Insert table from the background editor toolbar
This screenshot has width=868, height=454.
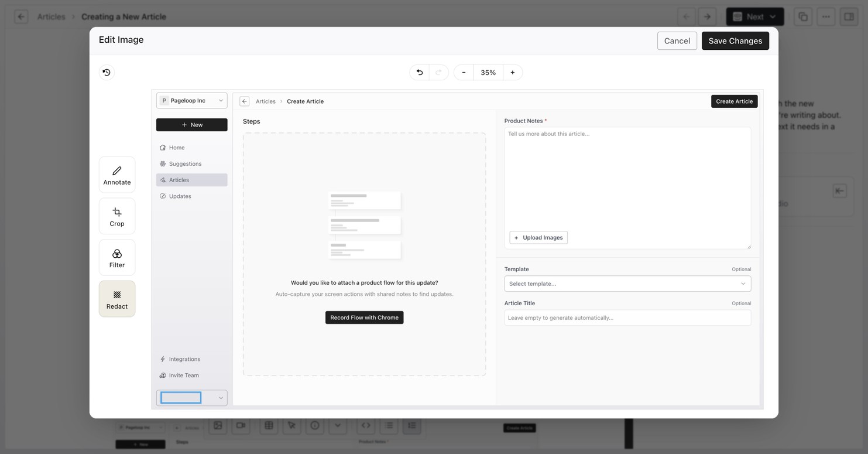tap(269, 425)
